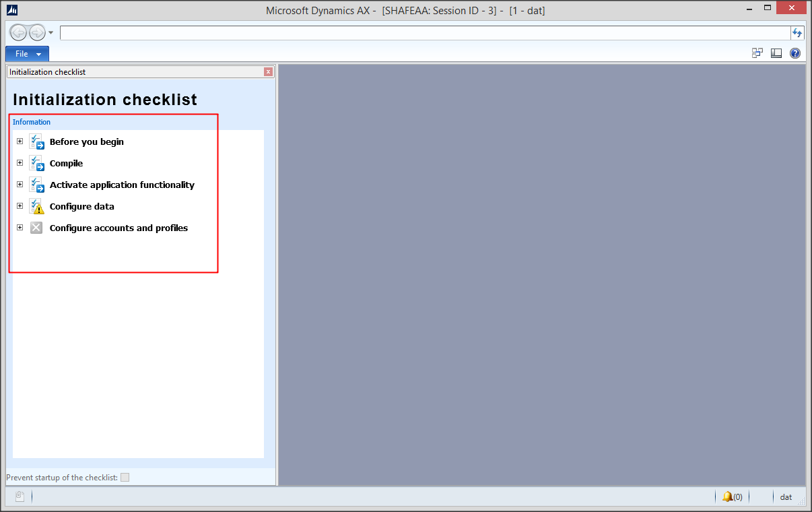Click the refresh icon in address bar

coord(797,33)
